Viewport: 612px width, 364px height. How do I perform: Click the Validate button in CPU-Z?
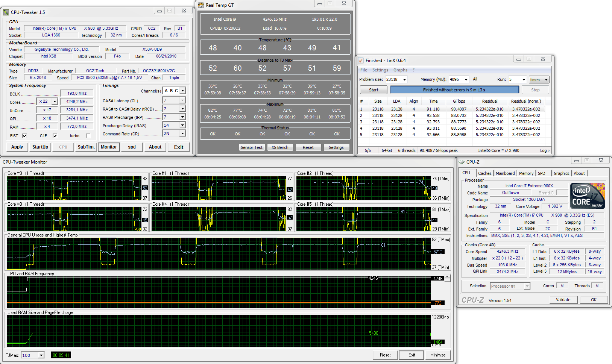563,300
